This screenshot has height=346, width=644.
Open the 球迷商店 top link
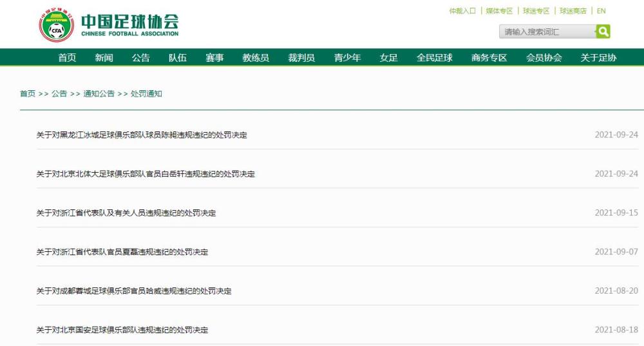point(573,11)
